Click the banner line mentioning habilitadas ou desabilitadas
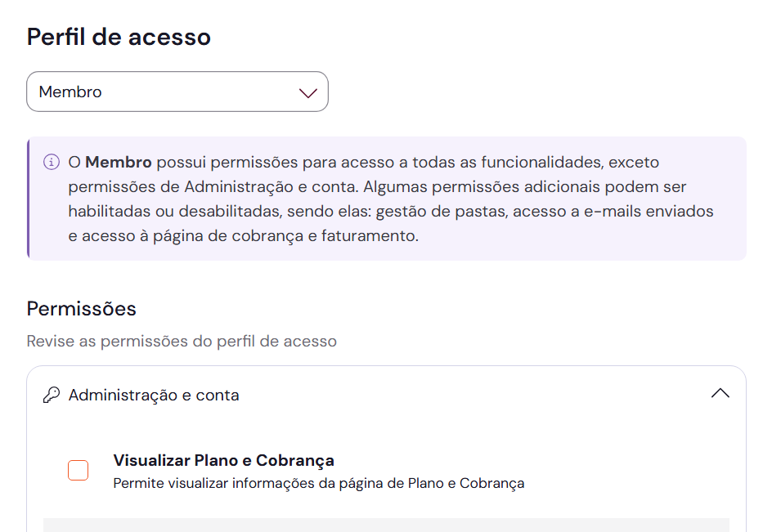This screenshot has width=772, height=532. tap(391, 212)
